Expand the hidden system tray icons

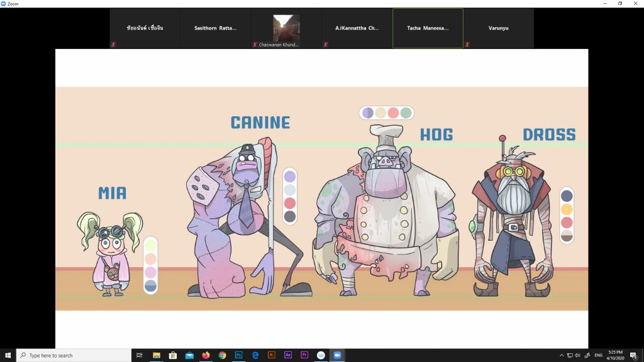pos(561,355)
